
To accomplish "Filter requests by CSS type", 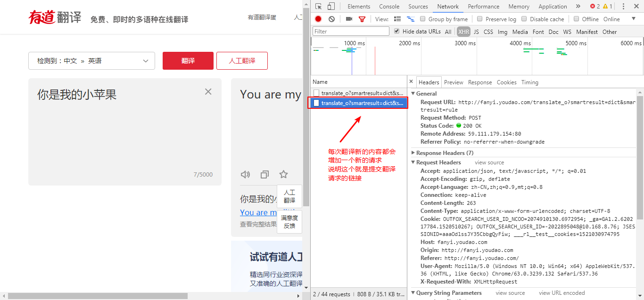I will (488, 32).
